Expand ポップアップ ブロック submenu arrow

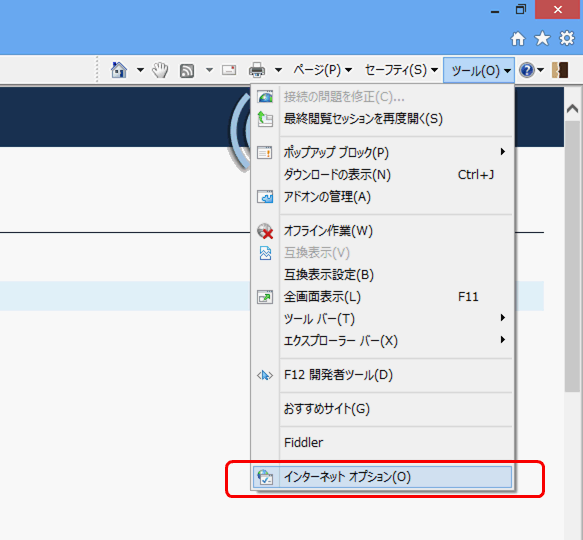click(x=503, y=152)
